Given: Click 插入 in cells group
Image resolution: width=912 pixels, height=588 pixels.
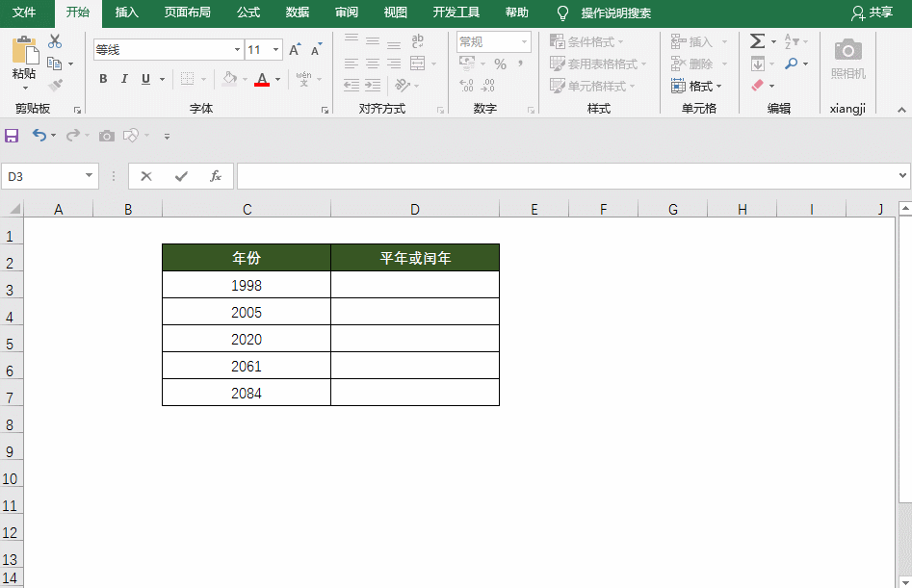Looking at the screenshot, I should click(698, 41).
